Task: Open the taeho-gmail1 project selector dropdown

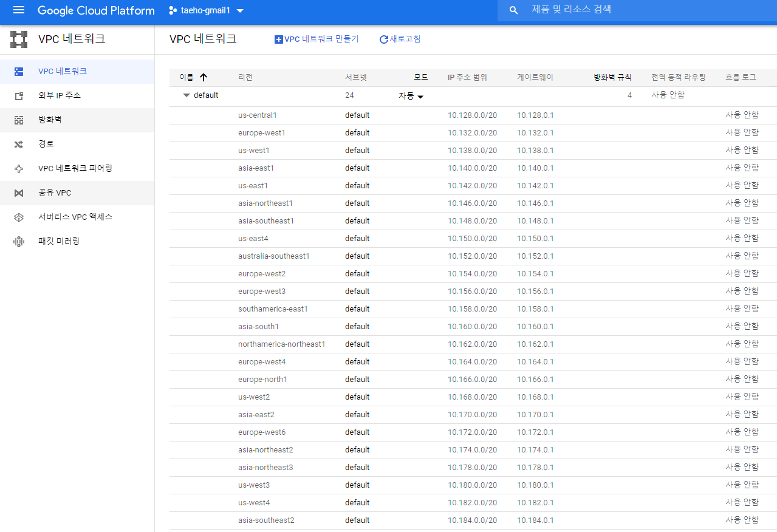Action: [207, 10]
